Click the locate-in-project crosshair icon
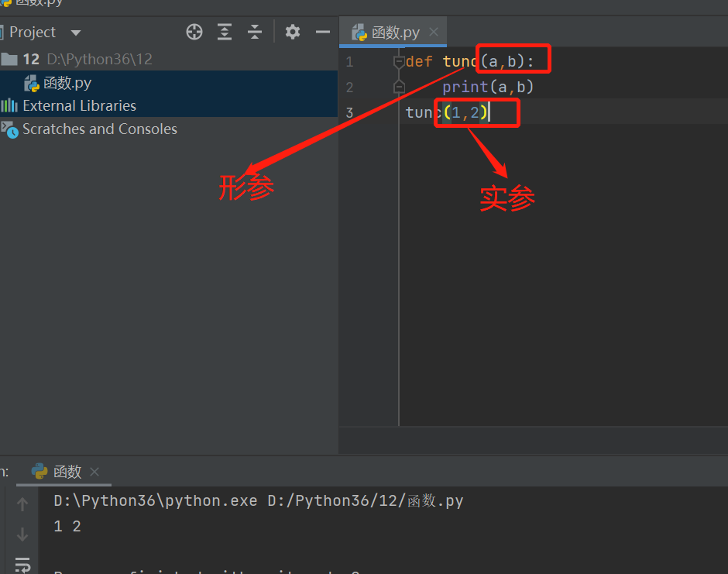The width and height of the screenshot is (728, 574). click(x=194, y=32)
